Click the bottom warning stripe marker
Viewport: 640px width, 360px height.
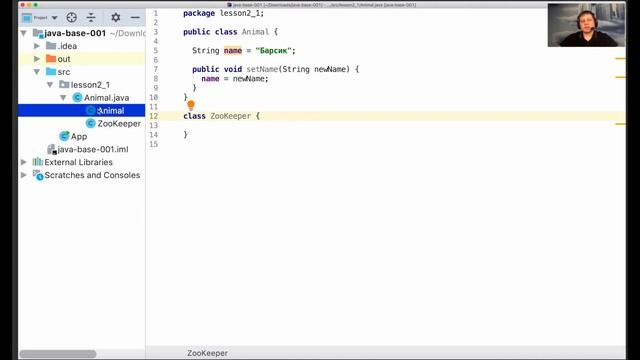tap(620, 124)
